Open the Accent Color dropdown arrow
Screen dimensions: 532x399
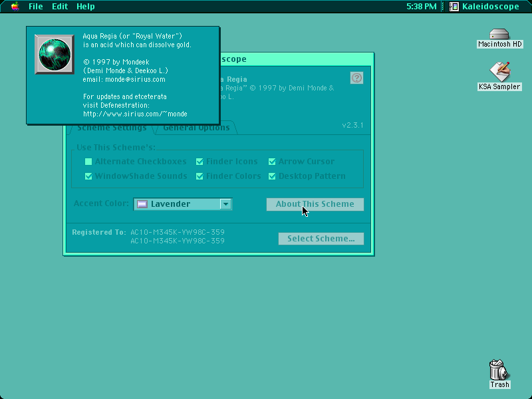225,204
